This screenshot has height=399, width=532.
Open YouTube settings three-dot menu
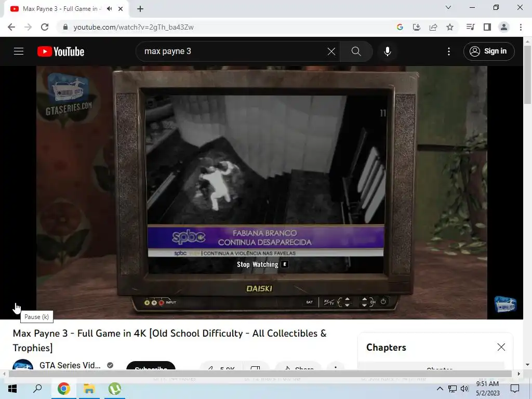pyautogui.click(x=449, y=51)
